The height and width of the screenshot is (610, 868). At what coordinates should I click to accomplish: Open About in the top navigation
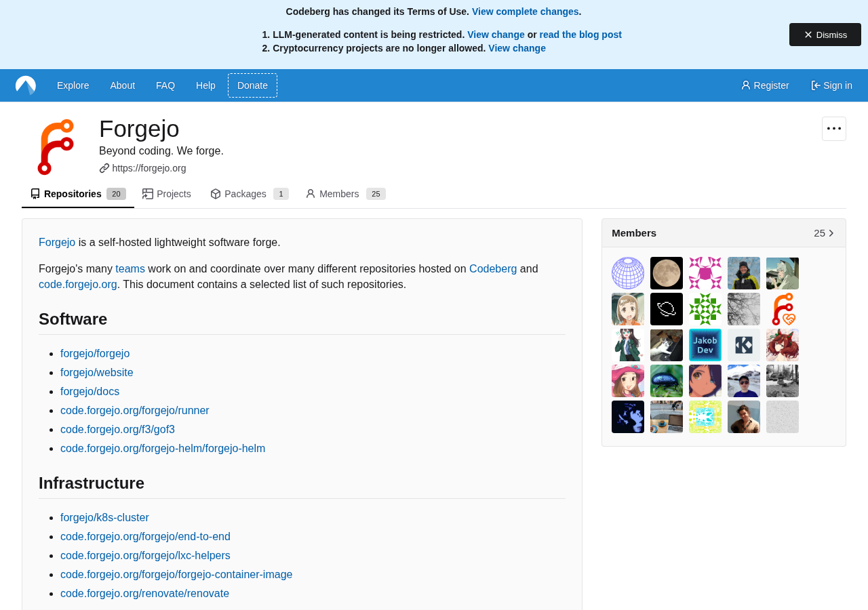pyautogui.click(x=123, y=85)
